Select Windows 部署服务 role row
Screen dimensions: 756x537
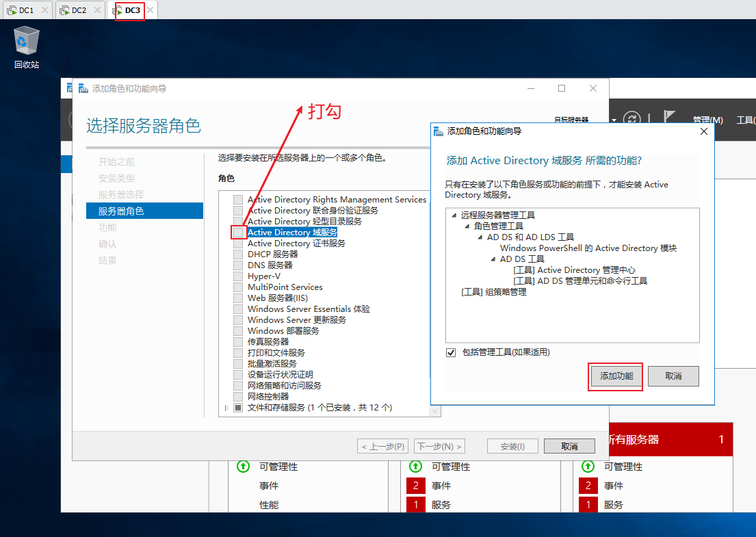(283, 330)
